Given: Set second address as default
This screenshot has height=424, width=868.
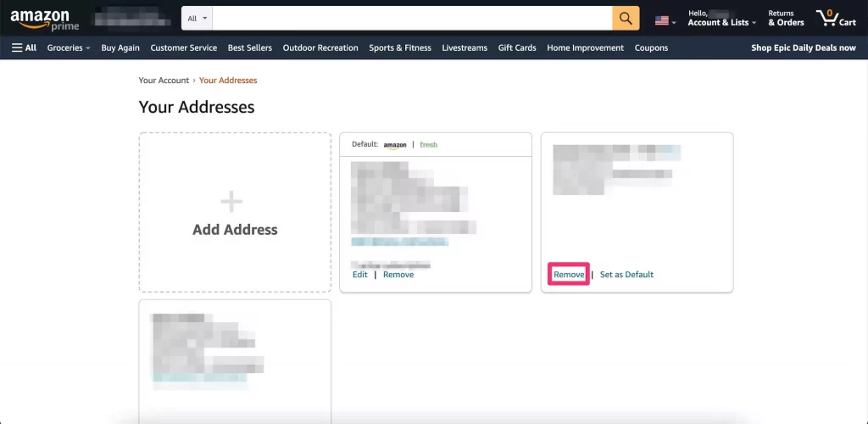Looking at the screenshot, I should (626, 275).
